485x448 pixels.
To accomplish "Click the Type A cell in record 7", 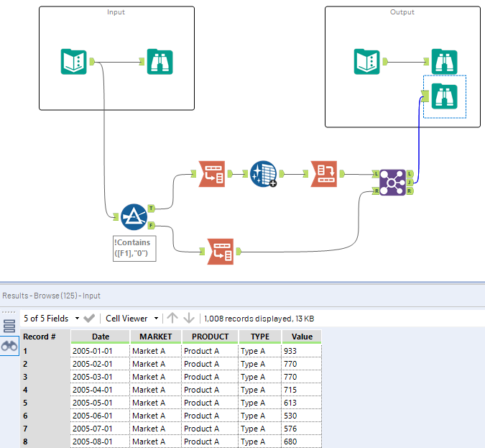I will 260,429.
